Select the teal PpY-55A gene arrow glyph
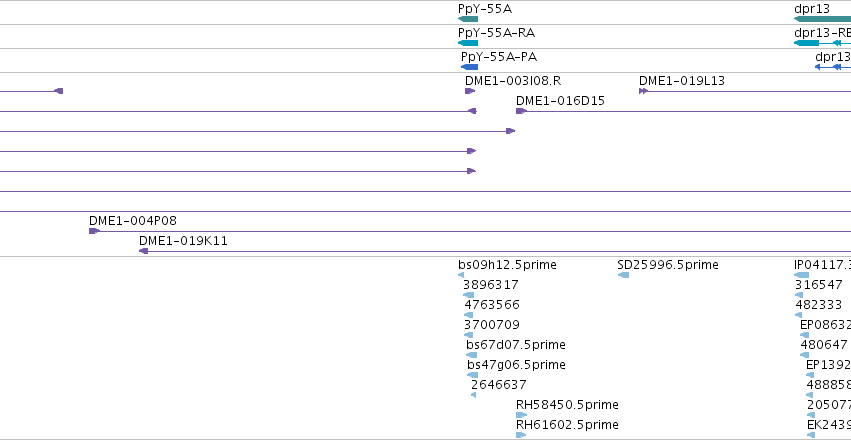 coord(468,19)
